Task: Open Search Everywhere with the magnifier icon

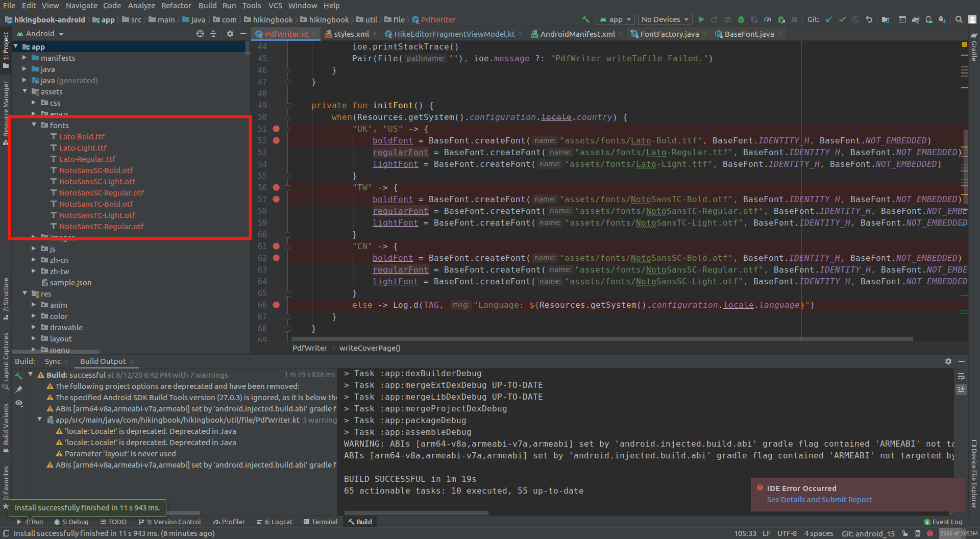Action: click(959, 19)
